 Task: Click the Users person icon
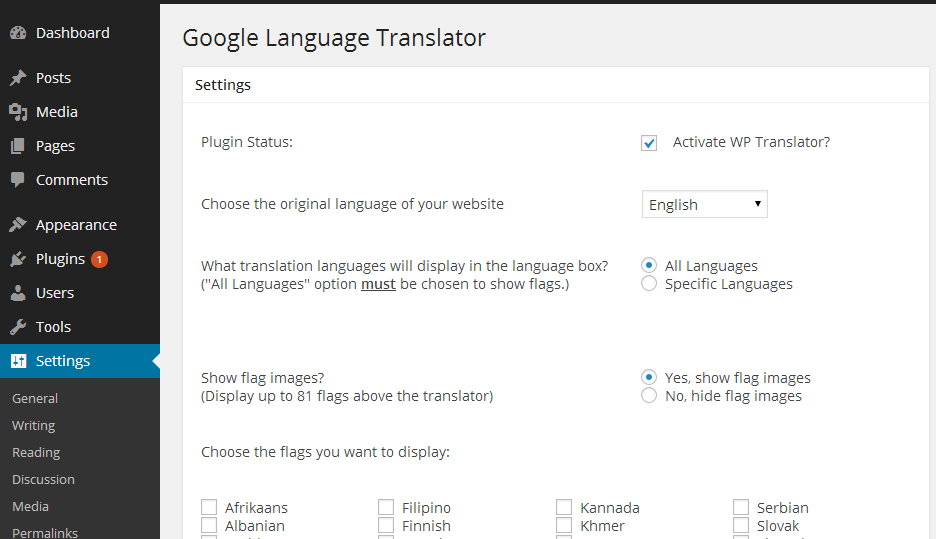coord(18,292)
